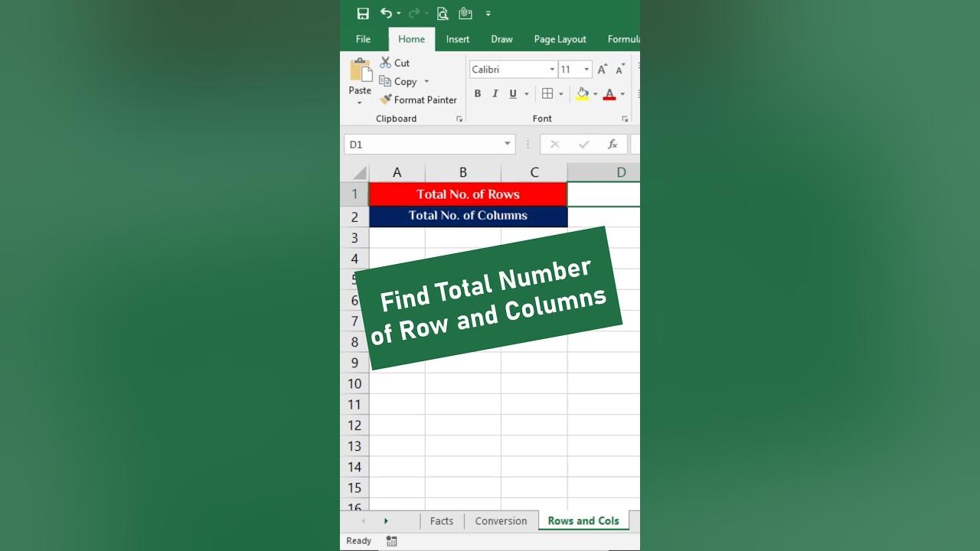
Task: Select row 10 header
Action: (354, 383)
